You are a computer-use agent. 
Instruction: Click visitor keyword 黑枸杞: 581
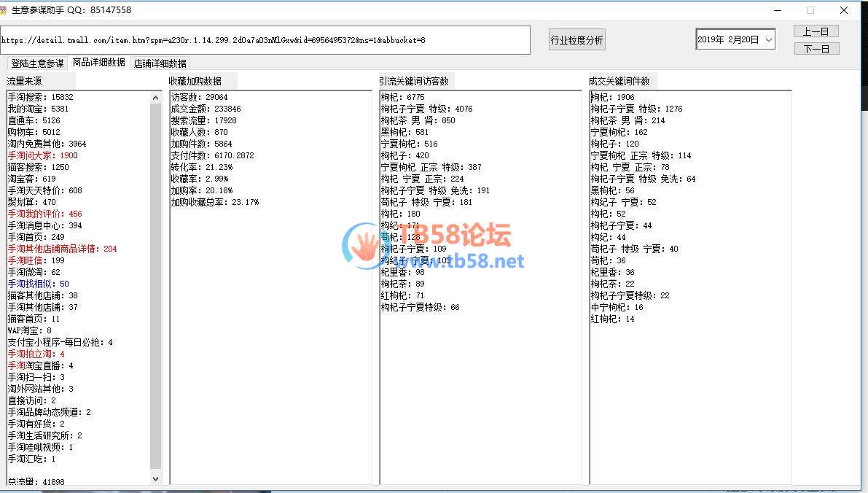point(404,132)
